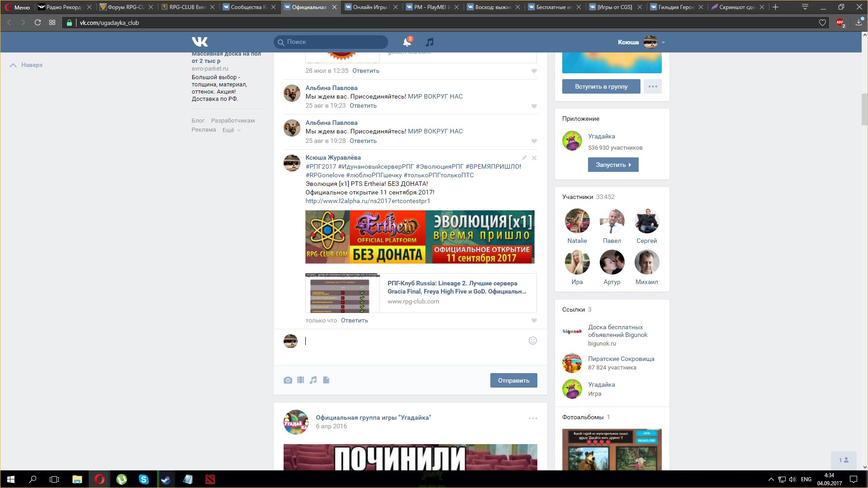
Task: Show hidden system tray icons
Action: [771, 479]
